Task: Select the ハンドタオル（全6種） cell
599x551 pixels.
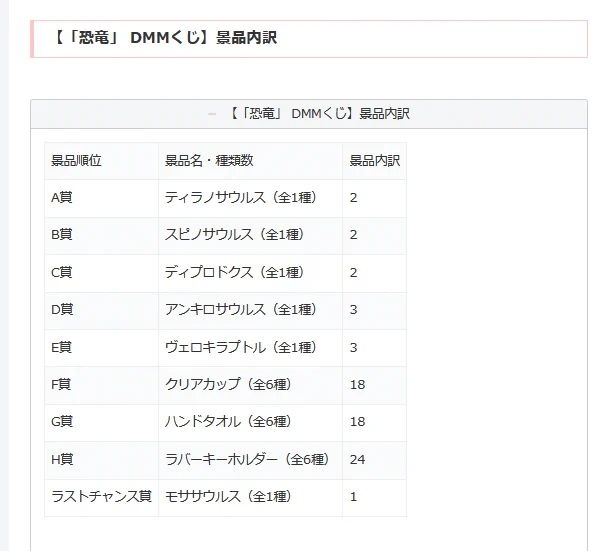Action: [250, 423]
